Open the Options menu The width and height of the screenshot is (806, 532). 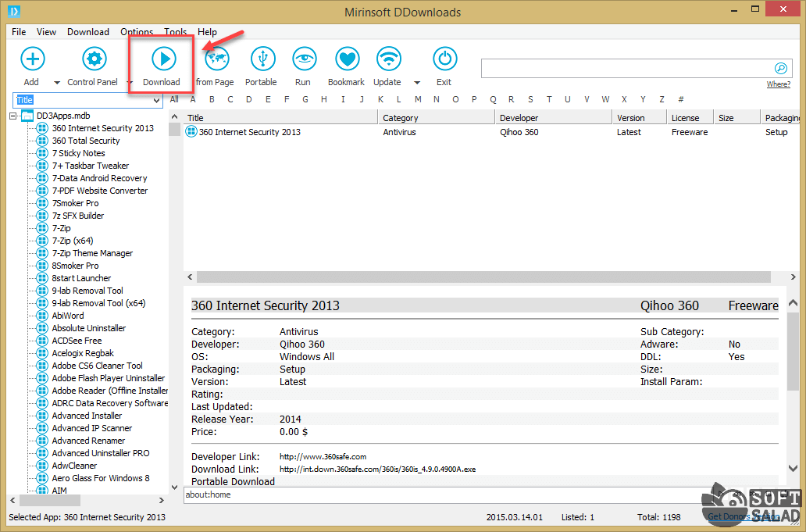137,32
